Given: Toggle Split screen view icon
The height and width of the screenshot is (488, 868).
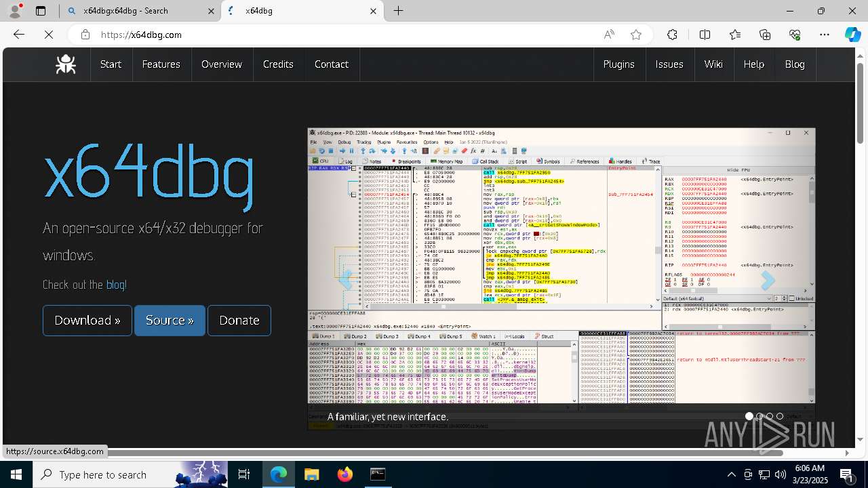Looking at the screenshot, I should tap(705, 35).
